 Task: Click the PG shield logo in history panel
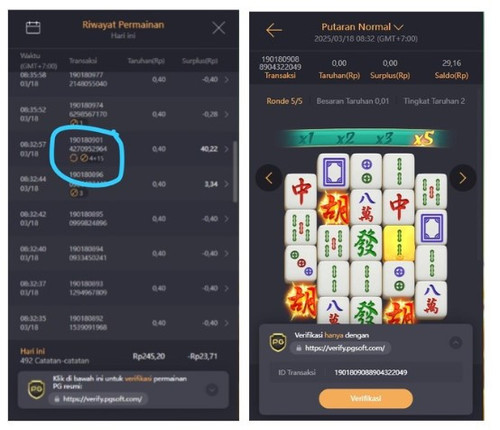coord(36,389)
